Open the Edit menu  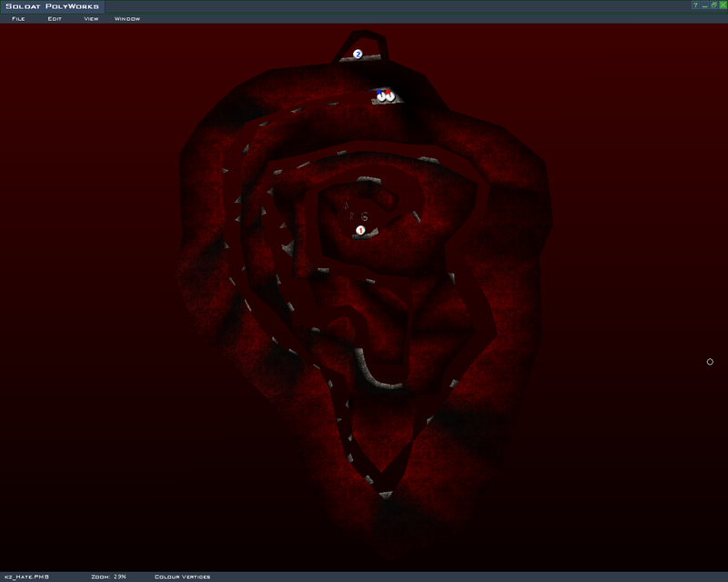click(x=55, y=18)
